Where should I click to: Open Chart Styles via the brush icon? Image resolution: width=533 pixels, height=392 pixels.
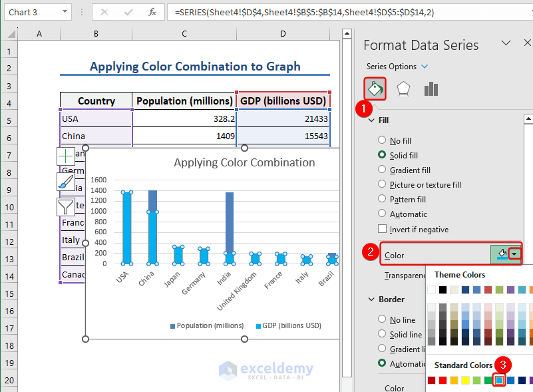pos(64,180)
